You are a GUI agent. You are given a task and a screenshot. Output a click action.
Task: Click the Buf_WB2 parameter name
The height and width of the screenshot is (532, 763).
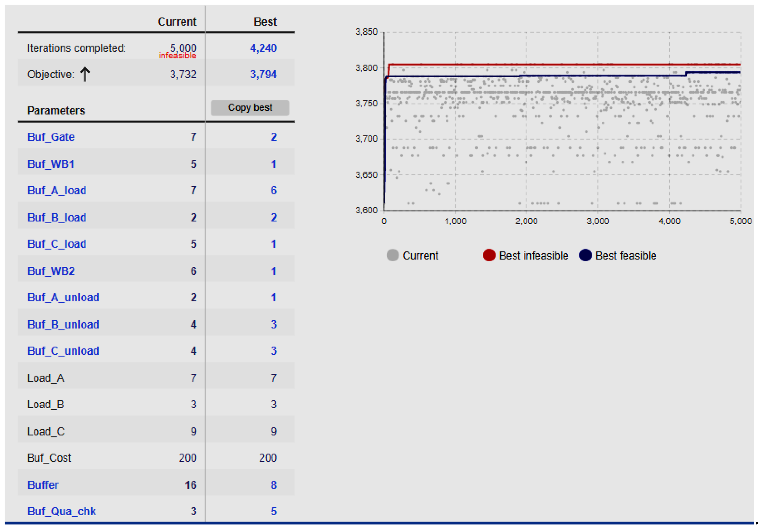click(x=51, y=271)
